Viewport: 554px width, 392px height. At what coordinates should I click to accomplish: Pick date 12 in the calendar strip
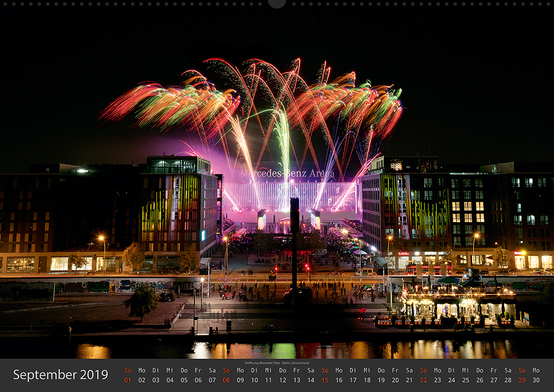coord(283,380)
